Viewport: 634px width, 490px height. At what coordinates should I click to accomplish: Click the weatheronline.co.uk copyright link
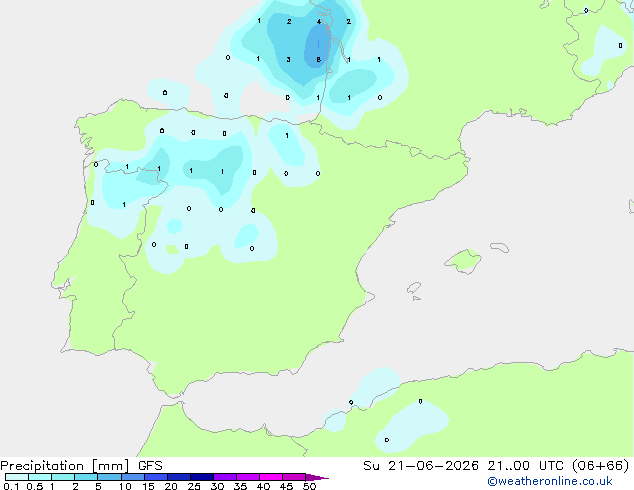coord(550,481)
